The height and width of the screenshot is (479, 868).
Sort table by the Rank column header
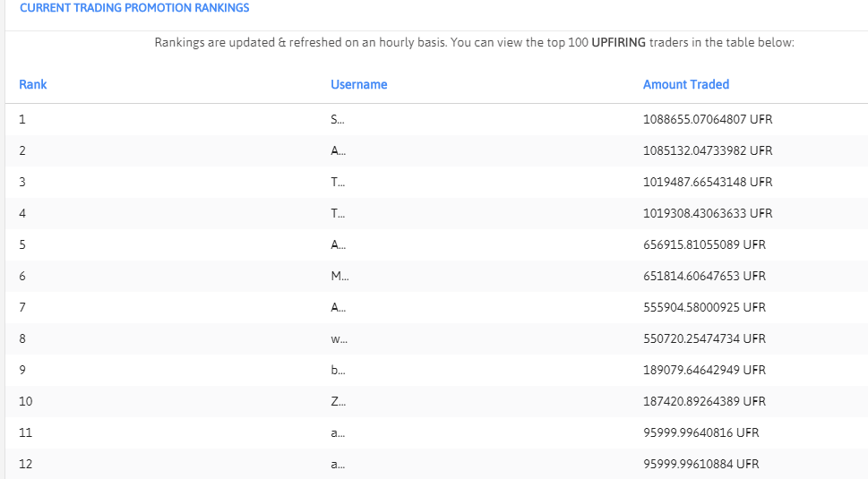[x=32, y=85]
